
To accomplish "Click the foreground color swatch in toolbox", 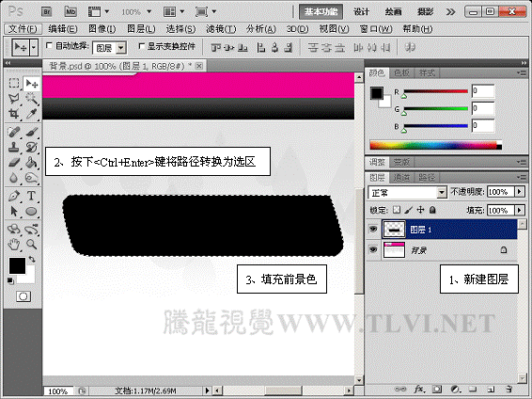I will click(x=17, y=265).
